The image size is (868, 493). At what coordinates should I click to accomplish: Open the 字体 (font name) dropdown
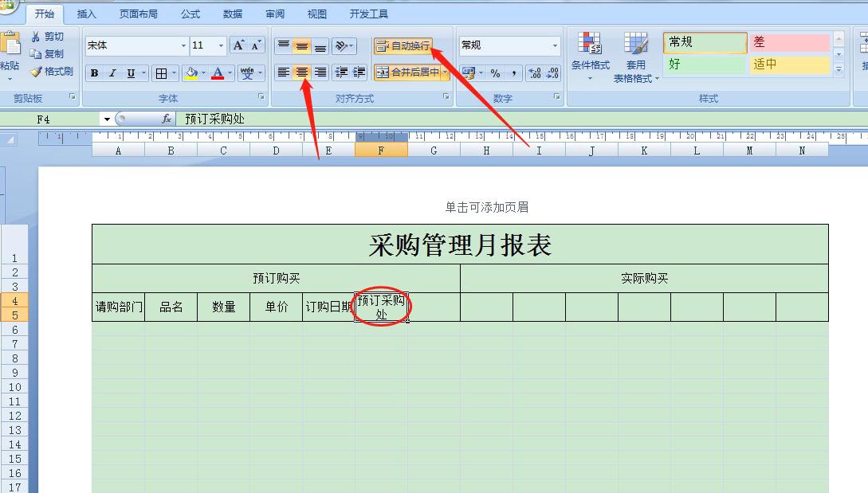pyautogui.click(x=183, y=45)
